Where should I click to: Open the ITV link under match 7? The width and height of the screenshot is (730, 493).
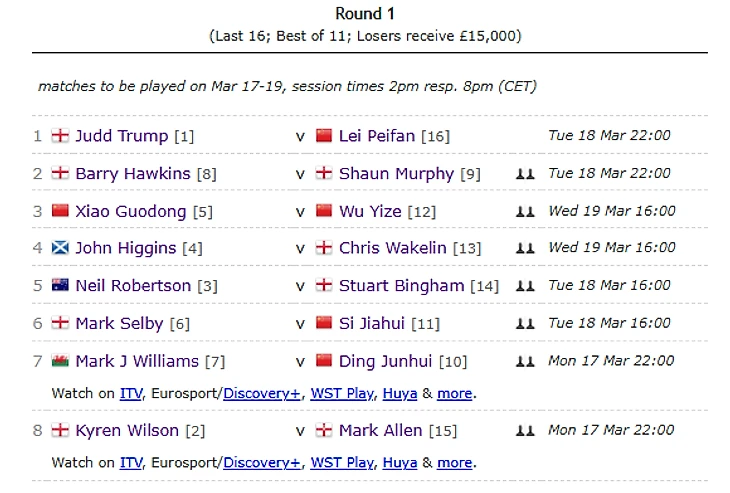pos(131,394)
